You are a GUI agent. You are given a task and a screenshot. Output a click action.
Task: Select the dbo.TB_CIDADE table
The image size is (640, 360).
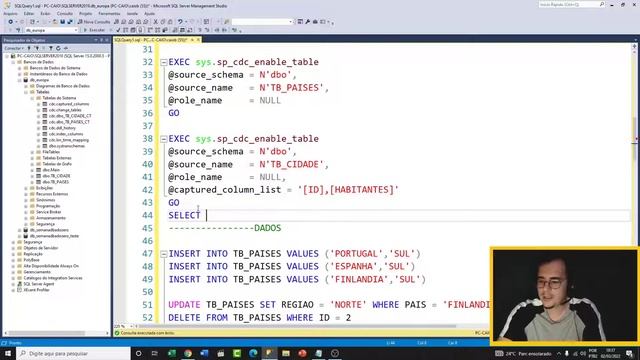pos(56,176)
